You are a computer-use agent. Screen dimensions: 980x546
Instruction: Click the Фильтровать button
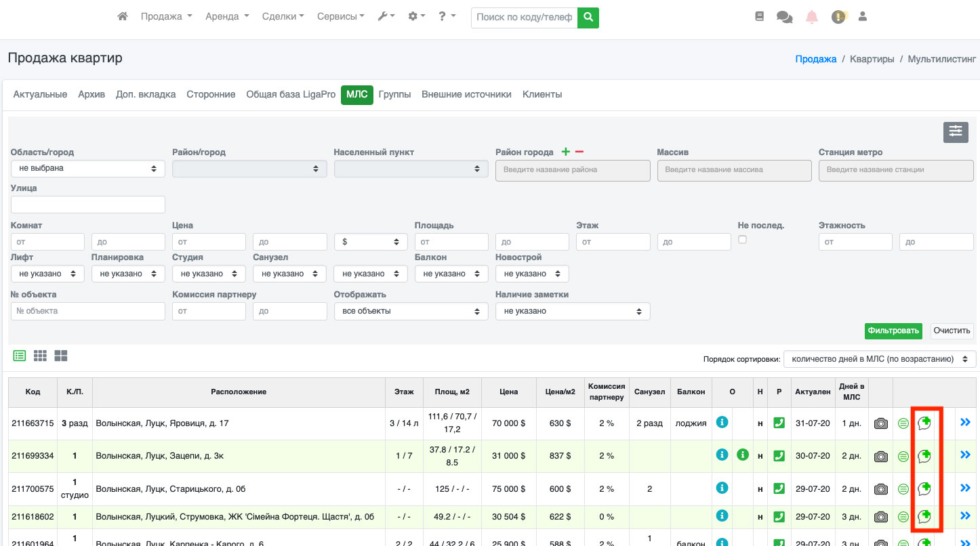pos(893,331)
